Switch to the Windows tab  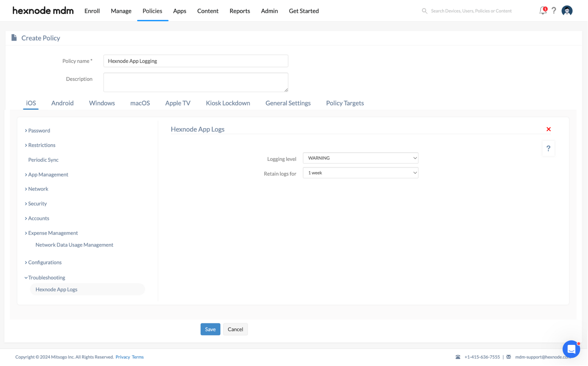[102, 103]
